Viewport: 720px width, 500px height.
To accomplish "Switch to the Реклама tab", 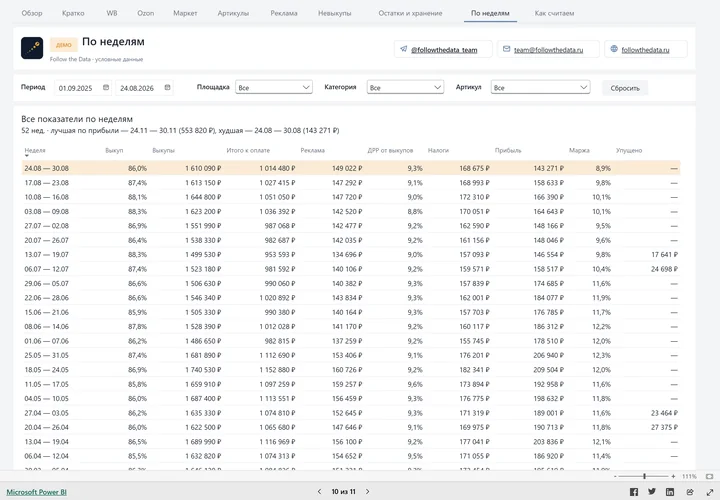I will [x=284, y=13].
